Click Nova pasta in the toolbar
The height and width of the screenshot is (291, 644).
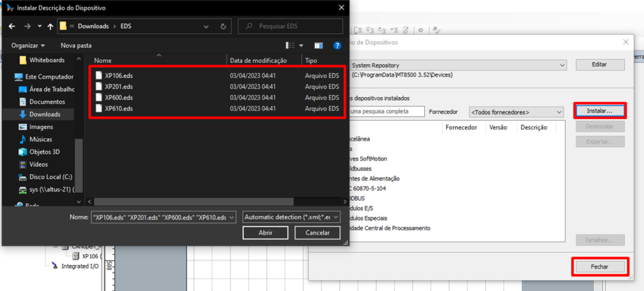click(x=76, y=46)
